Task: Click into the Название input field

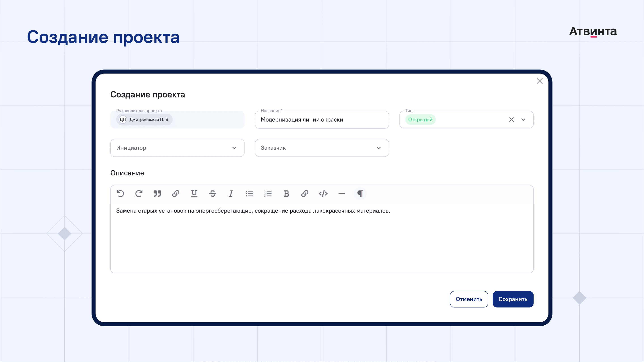Action: tap(322, 120)
